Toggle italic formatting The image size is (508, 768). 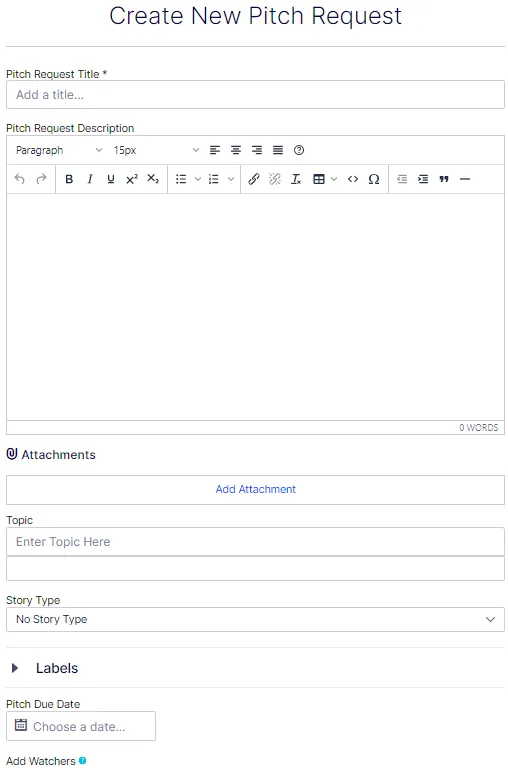click(90, 179)
